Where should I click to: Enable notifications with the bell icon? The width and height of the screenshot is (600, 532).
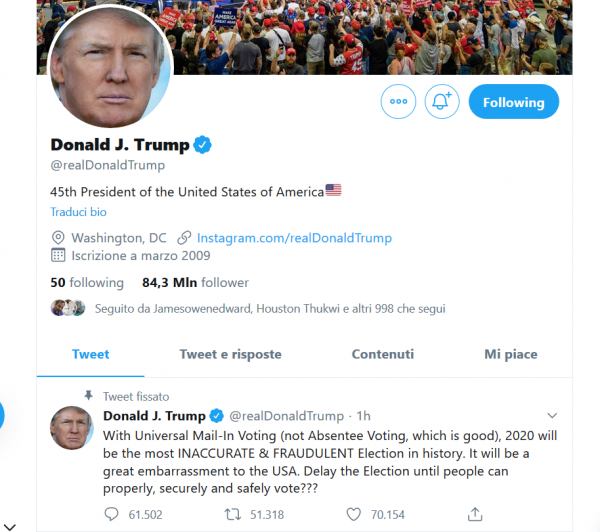click(x=442, y=101)
